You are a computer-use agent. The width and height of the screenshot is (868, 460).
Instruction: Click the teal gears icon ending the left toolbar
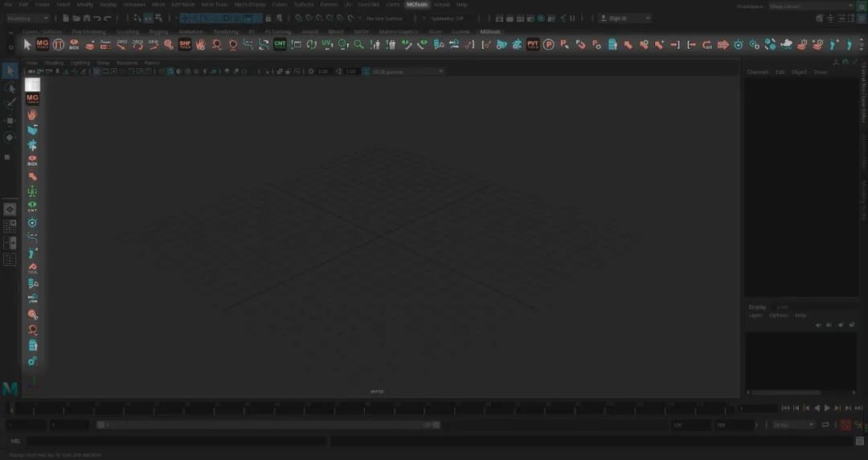tap(33, 361)
